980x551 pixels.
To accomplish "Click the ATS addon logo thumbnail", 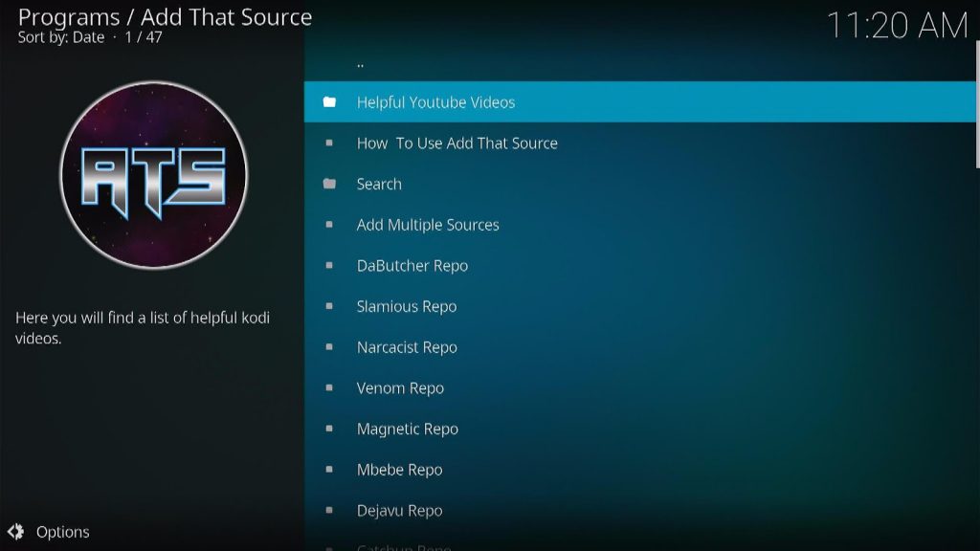I will (154, 175).
